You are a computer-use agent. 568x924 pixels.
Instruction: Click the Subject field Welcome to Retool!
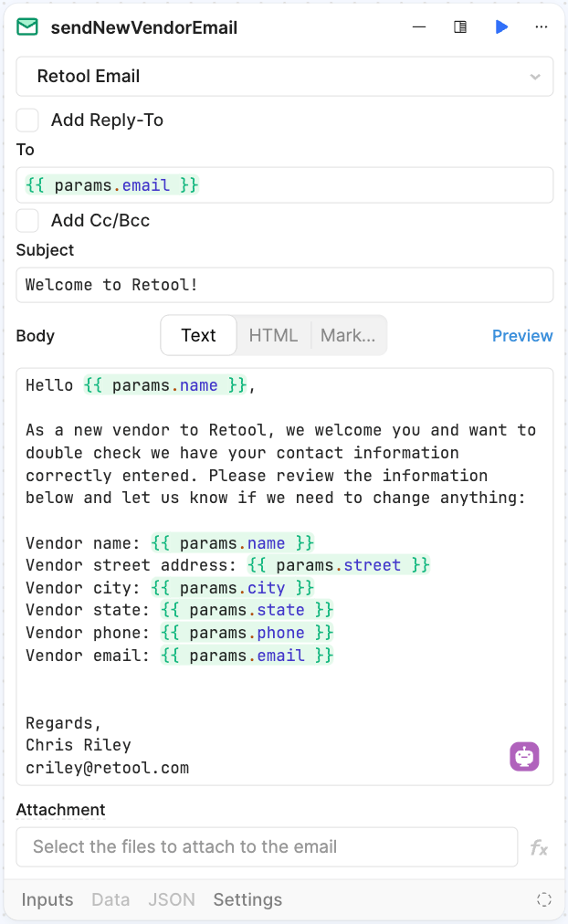285,285
